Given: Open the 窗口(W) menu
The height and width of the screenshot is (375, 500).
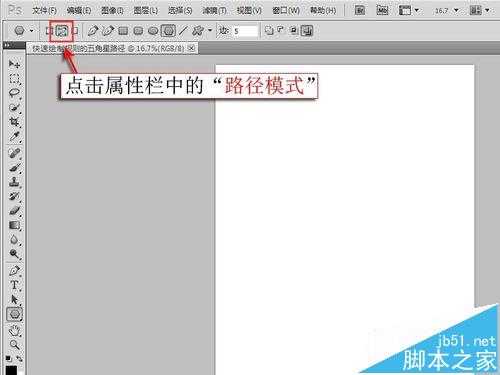Looking at the screenshot, I should pos(286,11).
